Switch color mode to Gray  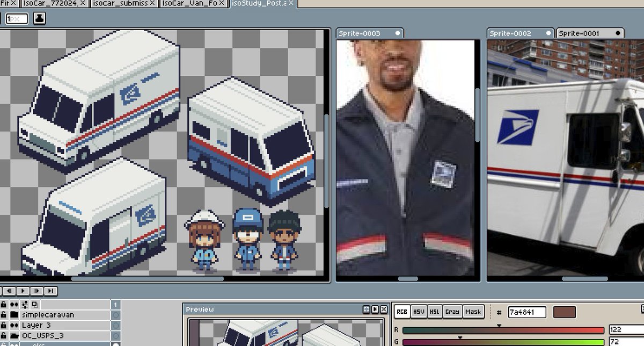(452, 312)
